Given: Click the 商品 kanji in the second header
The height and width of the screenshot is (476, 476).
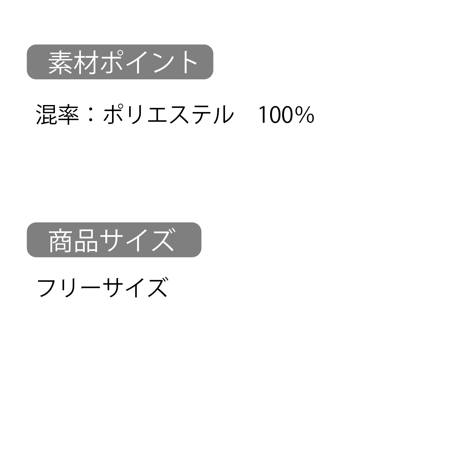Looking at the screenshot, I should click(73, 240).
